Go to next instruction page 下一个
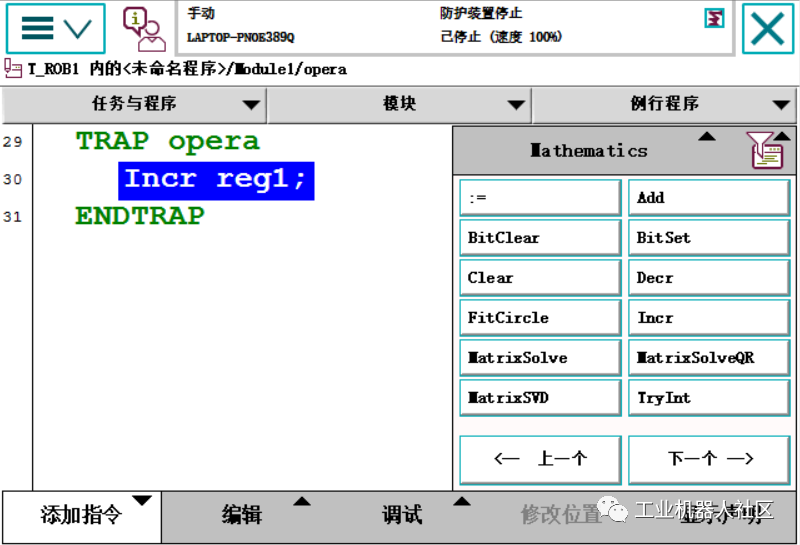This screenshot has width=800, height=545. pyautogui.click(x=709, y=460)
